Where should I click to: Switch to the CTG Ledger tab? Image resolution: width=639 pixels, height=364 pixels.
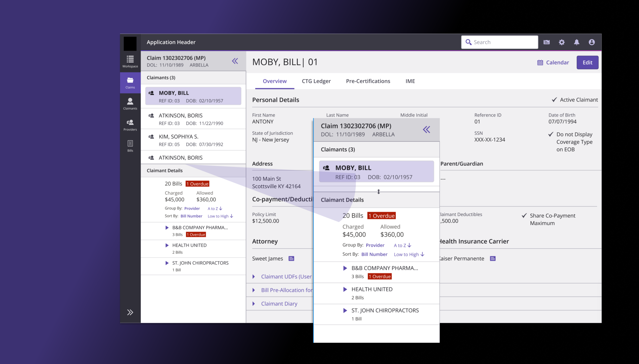pos(316,81)
